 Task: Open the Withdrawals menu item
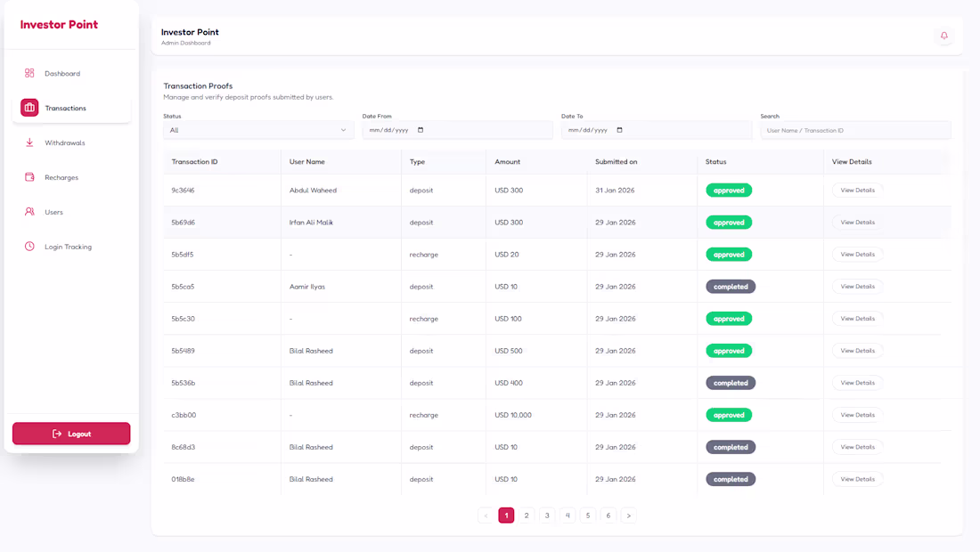[x=65, y=142]
